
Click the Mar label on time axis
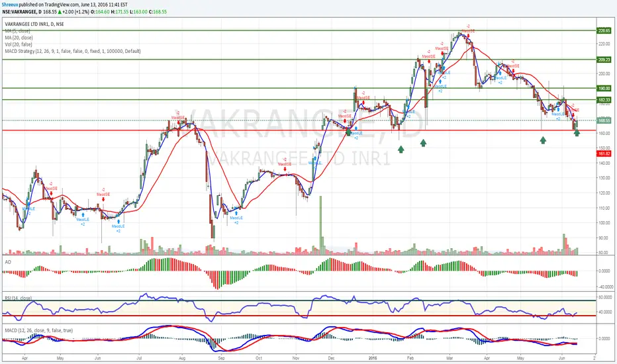450,358
